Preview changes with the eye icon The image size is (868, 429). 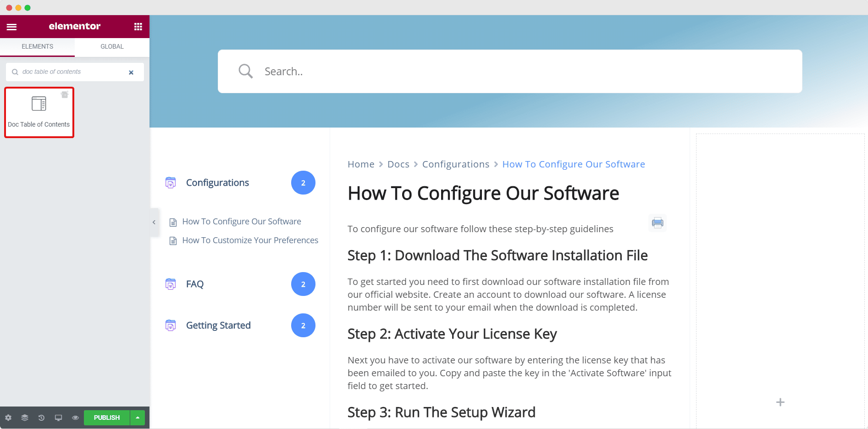[x=75, y=418]
